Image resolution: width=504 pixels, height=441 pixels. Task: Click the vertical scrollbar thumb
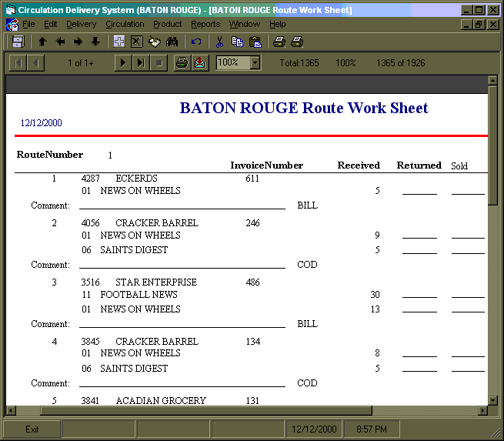492,145
